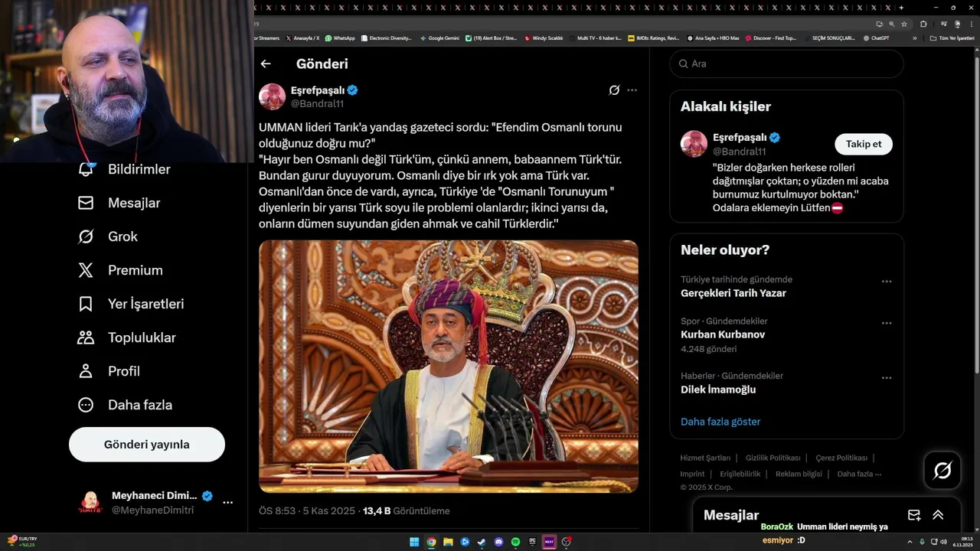Open Yer İşaretleri in the sidebar
The width and height of the screenshot is (980, 551).
tap(145, 304)
